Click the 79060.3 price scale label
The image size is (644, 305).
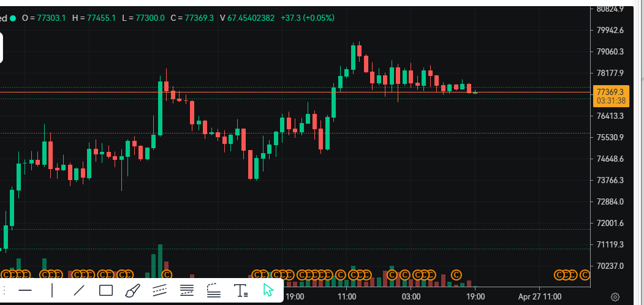click(x=609, y=51)
